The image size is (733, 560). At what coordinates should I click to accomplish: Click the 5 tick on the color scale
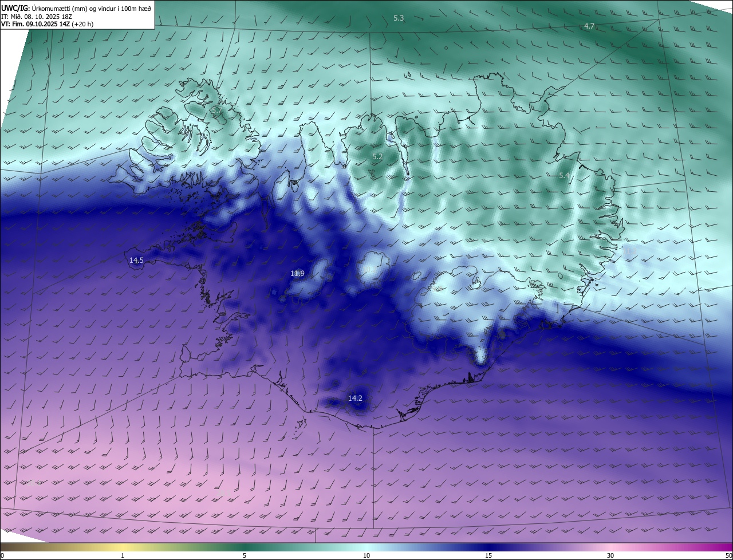tap(245, 555)
